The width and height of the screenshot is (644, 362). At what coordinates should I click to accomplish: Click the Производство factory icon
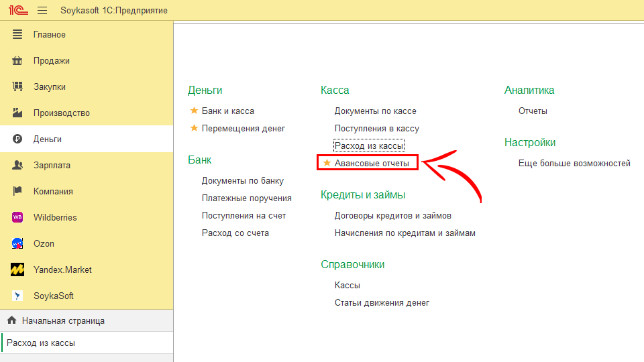(18, 113)
